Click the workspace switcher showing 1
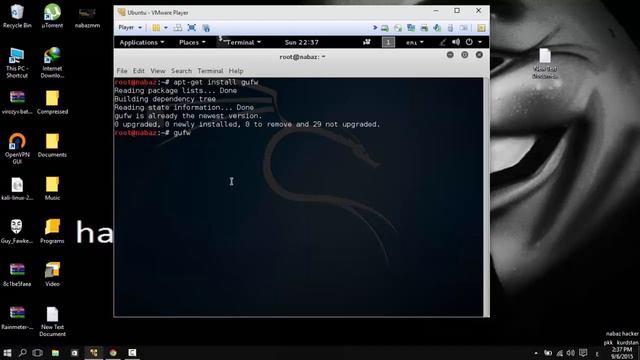 pyautogui.click(x=388, y=42)
